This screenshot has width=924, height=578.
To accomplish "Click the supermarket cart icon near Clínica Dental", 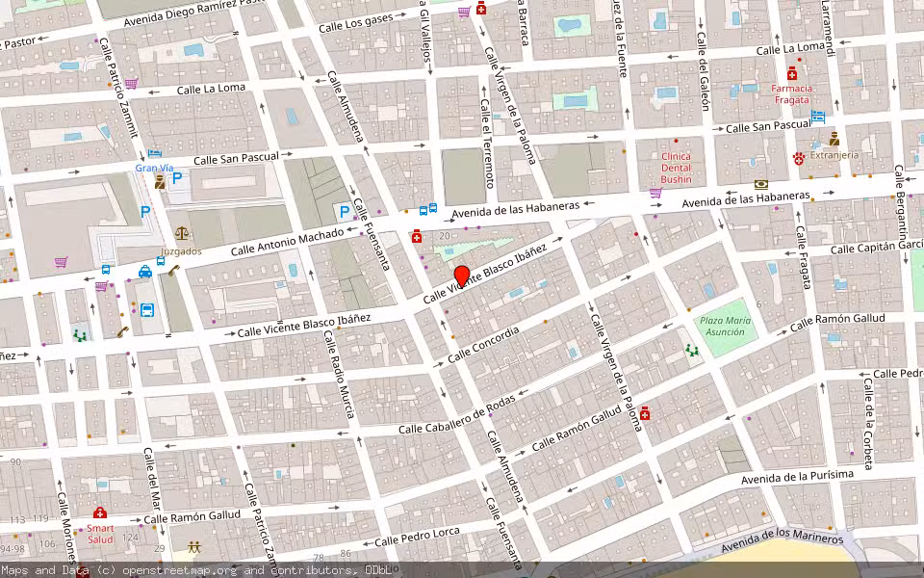I will (x=655, y=193).
